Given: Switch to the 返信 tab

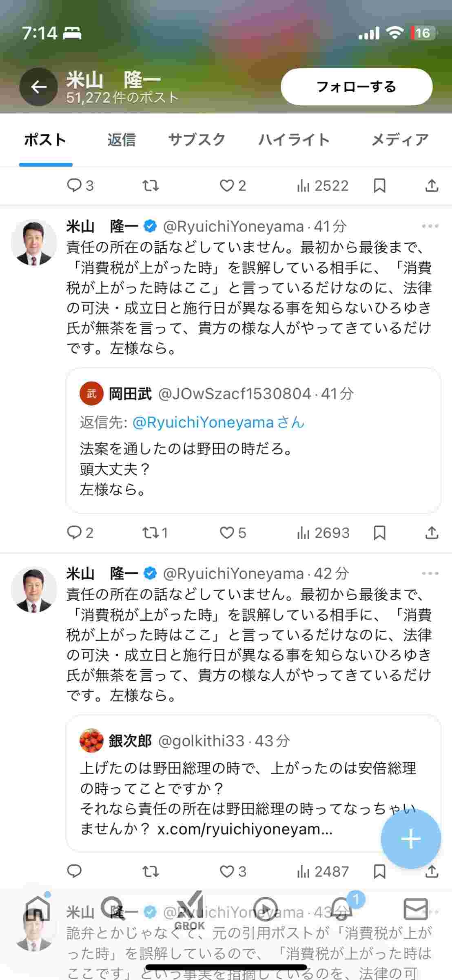Looking at the screenshot, I should 121,140.
